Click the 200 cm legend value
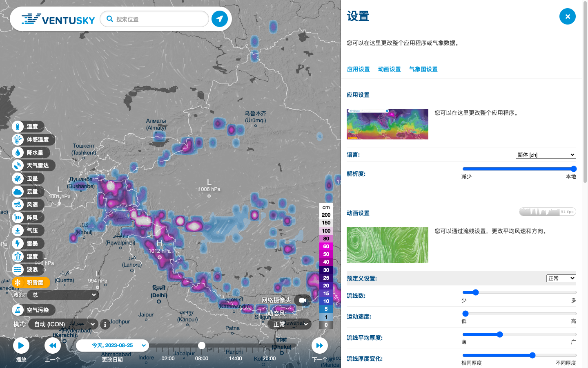588x368 pixels. (x=326, y=215)
